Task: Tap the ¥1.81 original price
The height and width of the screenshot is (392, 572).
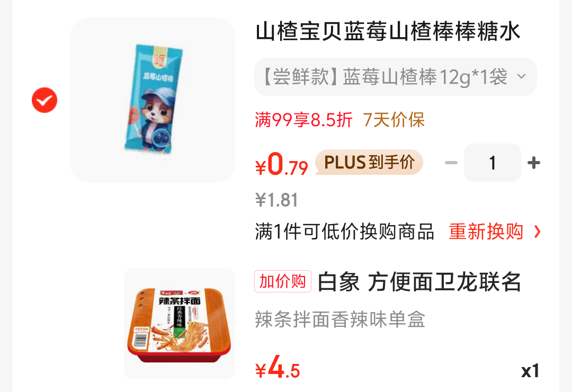Action: pyautogui.click(x=276, y=200)
